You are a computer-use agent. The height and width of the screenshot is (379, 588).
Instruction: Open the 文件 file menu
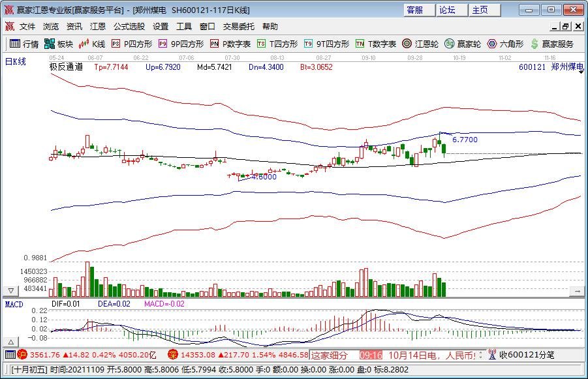click(x=26, y=26)
